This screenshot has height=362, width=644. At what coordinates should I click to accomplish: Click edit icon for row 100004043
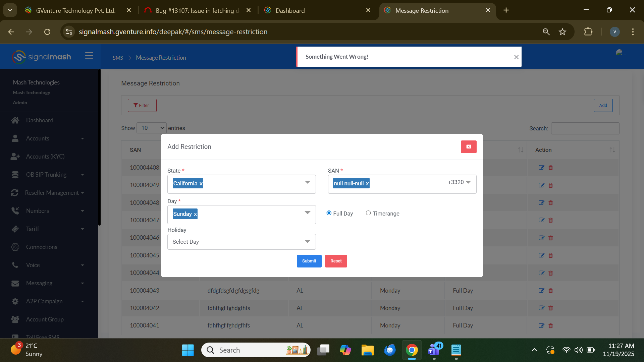click(541, 291)
